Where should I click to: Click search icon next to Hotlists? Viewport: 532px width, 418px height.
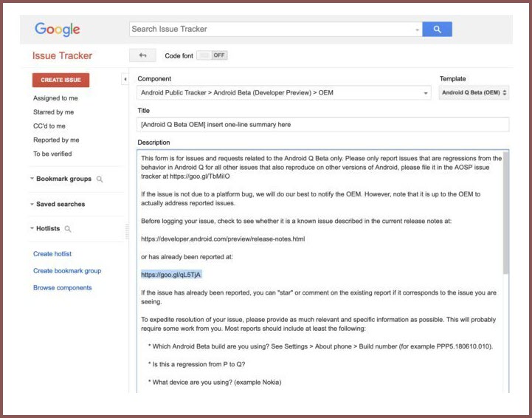69,229
